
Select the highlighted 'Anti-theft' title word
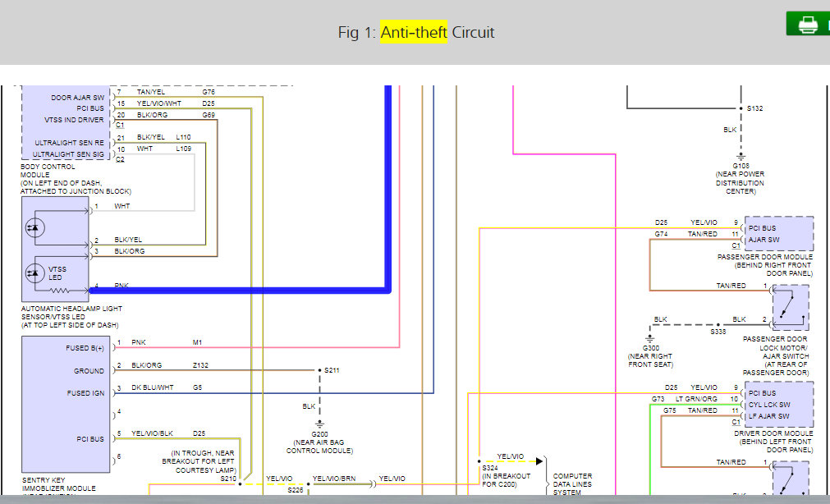pos(414,32)
